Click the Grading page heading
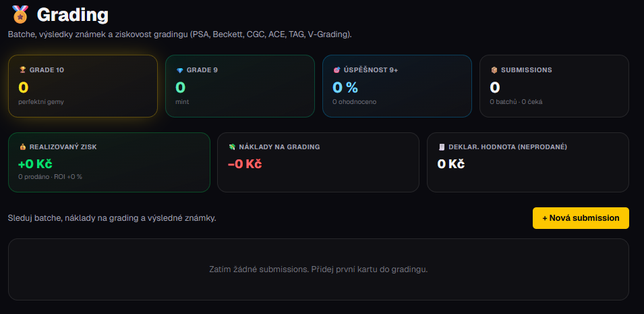The image size is (644, 314). point(73,15)
